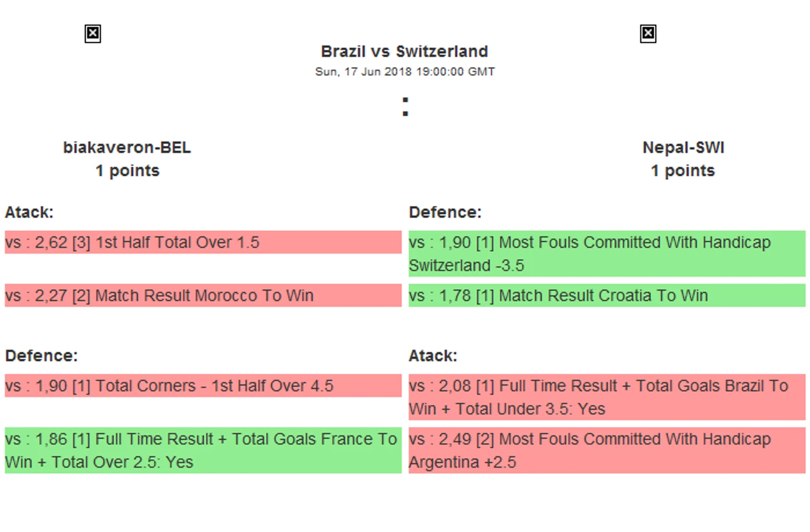Image resolution: width=810 pixels, height=532 pixels.
Task: Click the broken image icon above Nepal-SWI
Action: pos(647,34)
